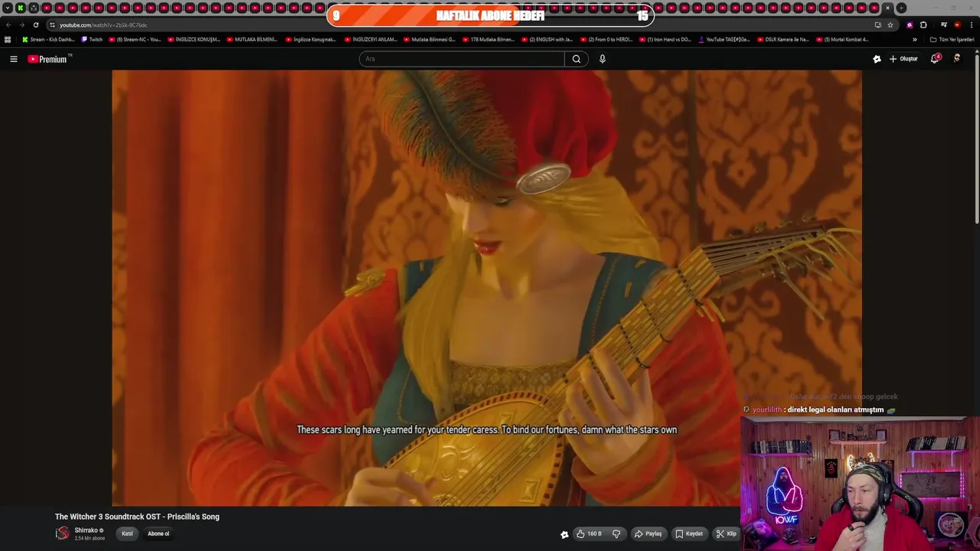Screen dimensions: 980x551
Task: Open the tab search dropdown arrow
Action: tap(7, 8)
